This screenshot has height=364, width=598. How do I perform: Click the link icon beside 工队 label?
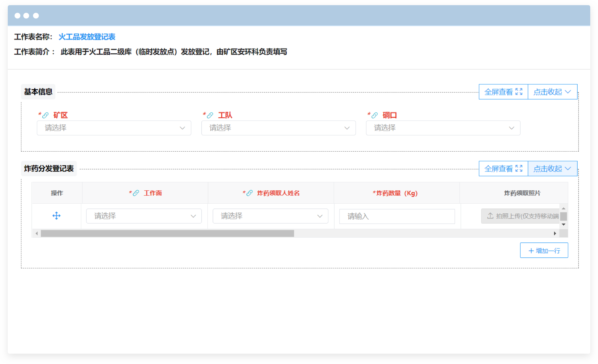(x=210, y=115)
